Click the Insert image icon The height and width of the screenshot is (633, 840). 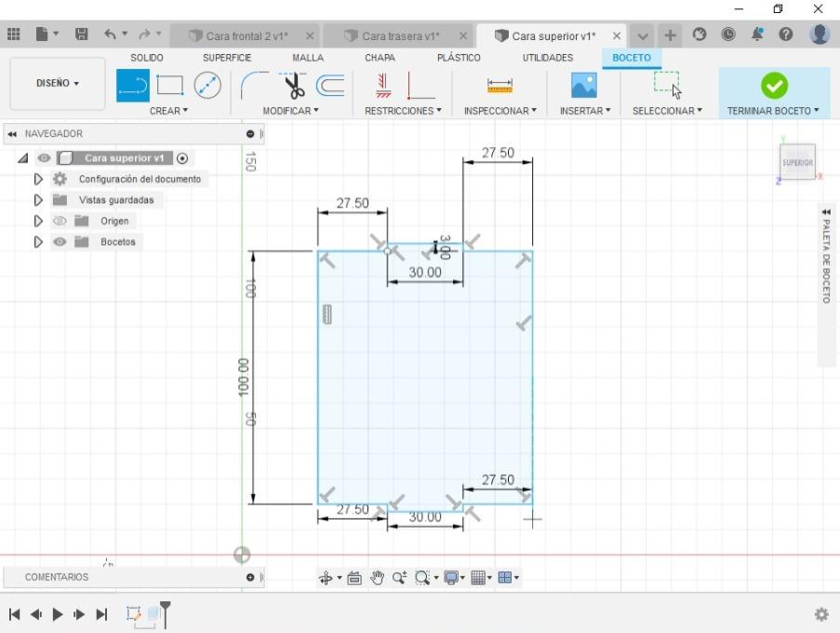584,86
